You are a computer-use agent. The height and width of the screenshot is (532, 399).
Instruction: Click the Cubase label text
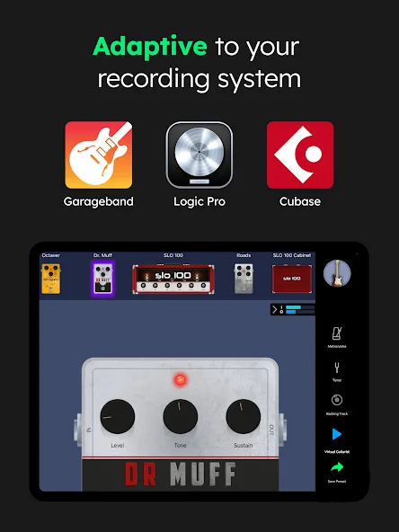coord(300,201)
